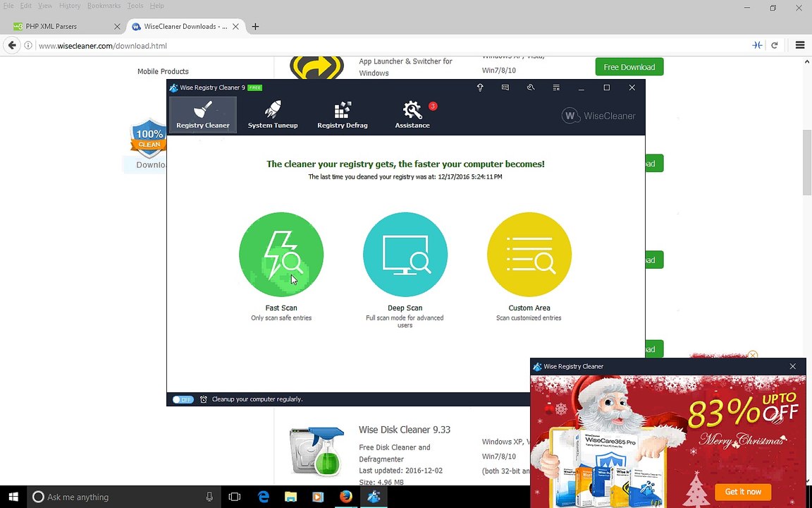The image size is (812, 508).
Task: Click the 100% Clean badge
Action: pyautogui.click(x=149, y=138)
